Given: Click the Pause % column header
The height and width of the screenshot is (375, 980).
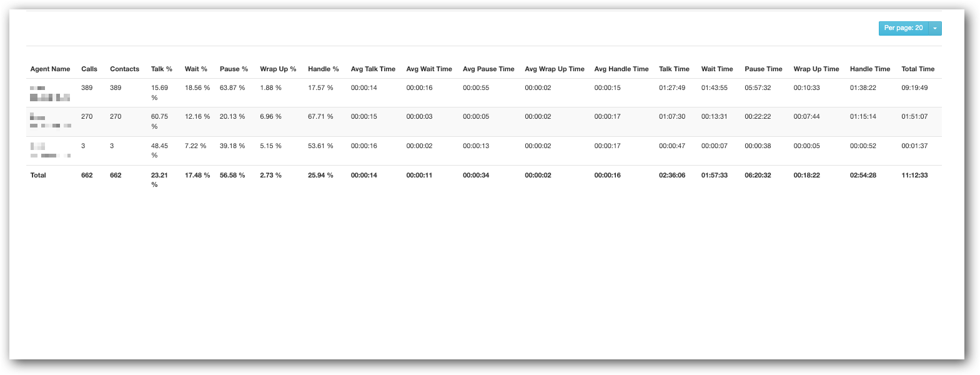Looking at the screenshot, I should [234, 69].
